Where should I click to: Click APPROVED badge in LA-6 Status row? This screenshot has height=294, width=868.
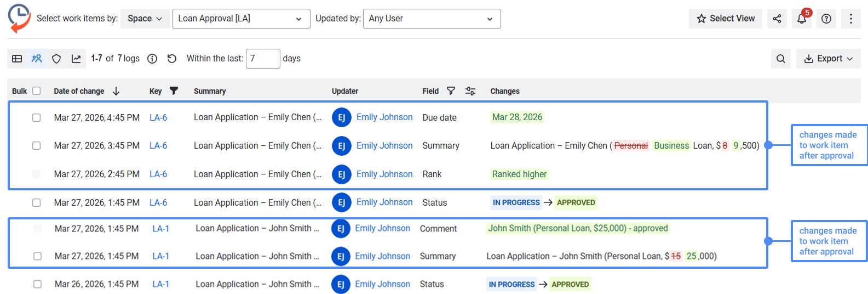pyautogui.click(x=576, y=202)
